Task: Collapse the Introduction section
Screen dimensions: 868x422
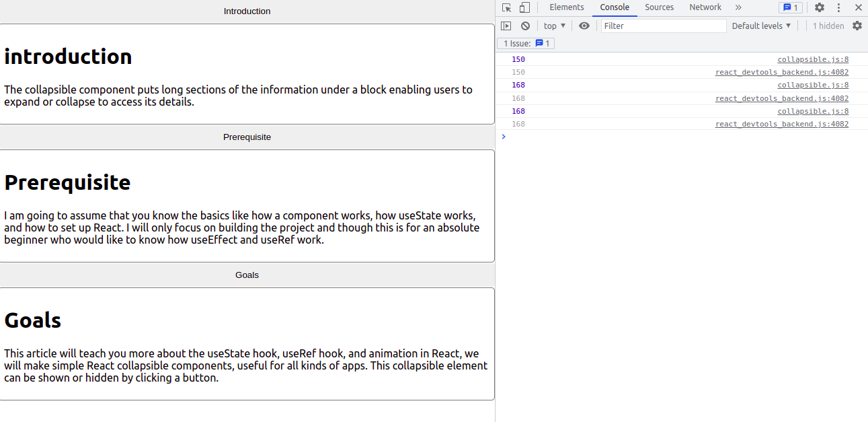Action: pos(247,11)
